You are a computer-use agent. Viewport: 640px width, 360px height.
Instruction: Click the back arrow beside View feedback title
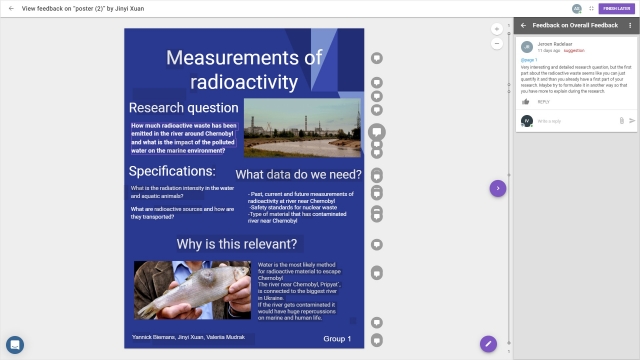point(11,8)
